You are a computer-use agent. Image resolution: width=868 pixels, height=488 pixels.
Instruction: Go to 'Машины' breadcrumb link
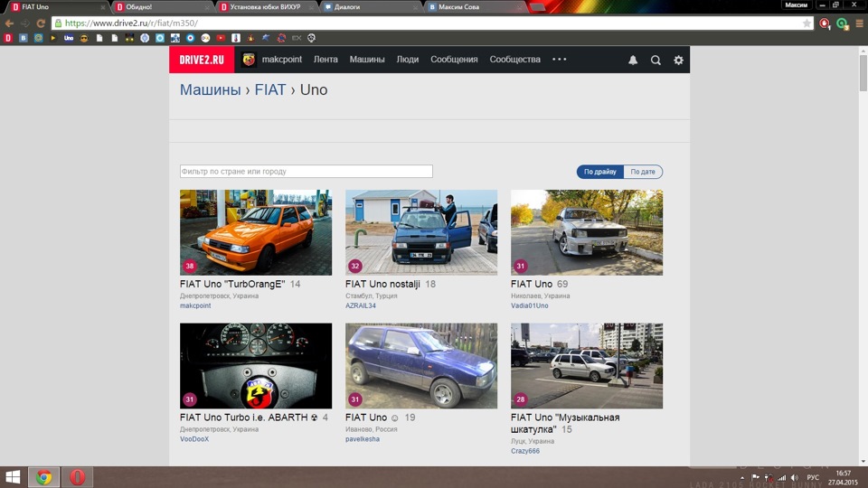pyautogui.click(x=211, y=89)
